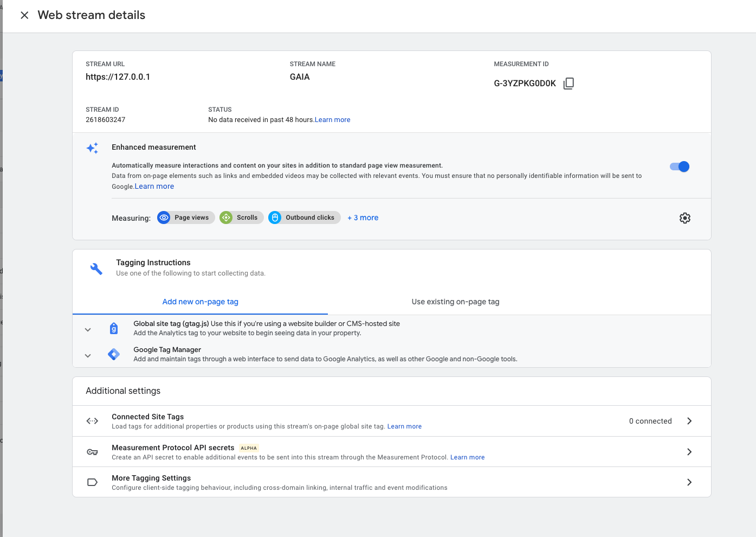This screenshot has width=756, height=537.
Task: Open More Tagging Settings arrow
Action: coord(689,482)
